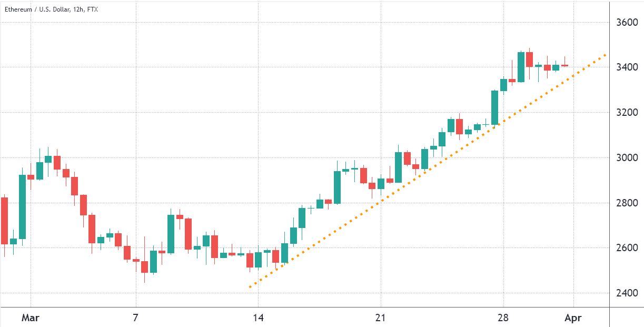
Task: Pick the 2800 price axis label
Action: pos(627,203)
